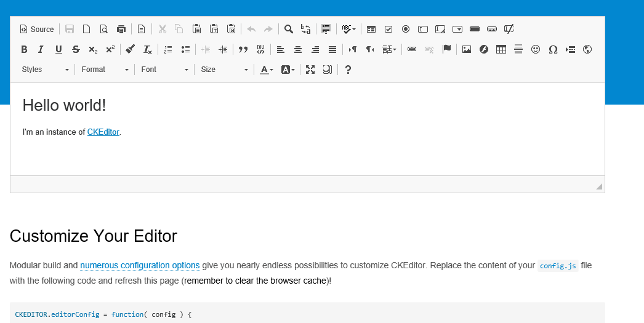
Task: Insert a Textarea icon
Action: coord(440,29)
